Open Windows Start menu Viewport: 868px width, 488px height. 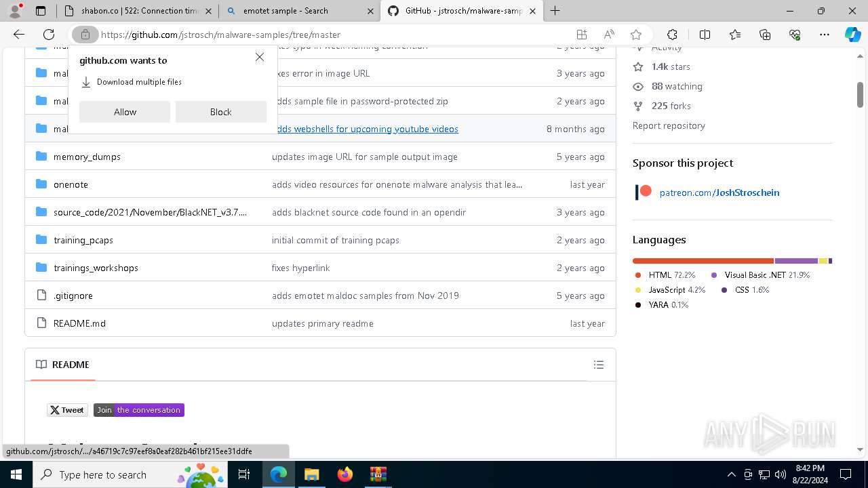coord(16,474)
